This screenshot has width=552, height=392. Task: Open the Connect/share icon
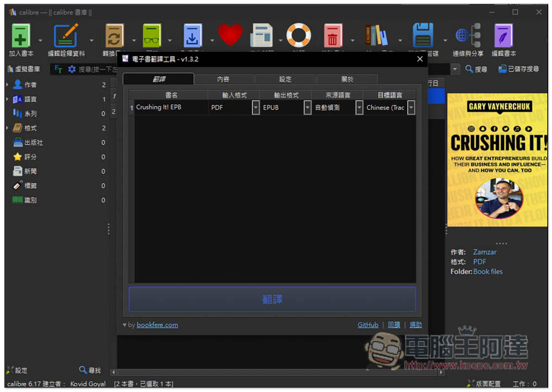click(468, 35)
